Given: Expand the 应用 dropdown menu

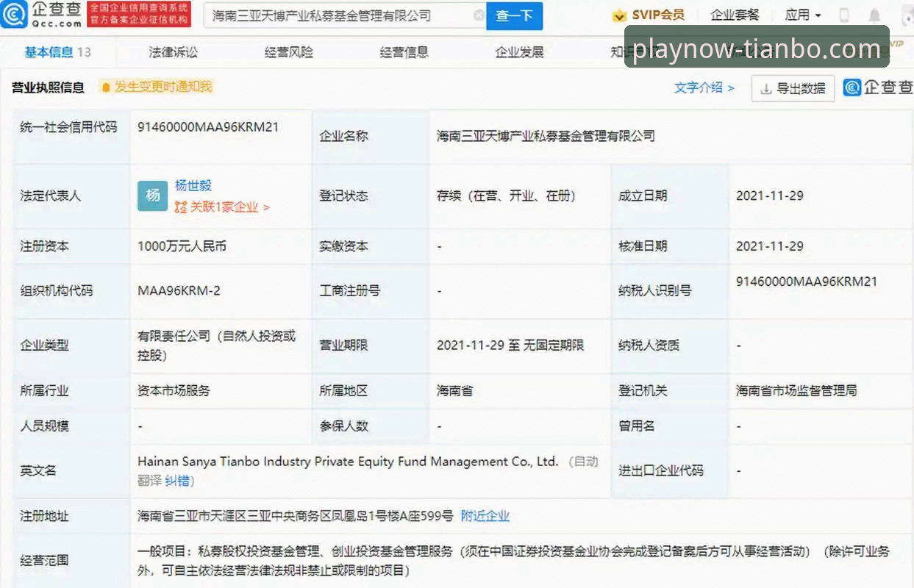Looking at the screenshot, I should pos(803,15).
